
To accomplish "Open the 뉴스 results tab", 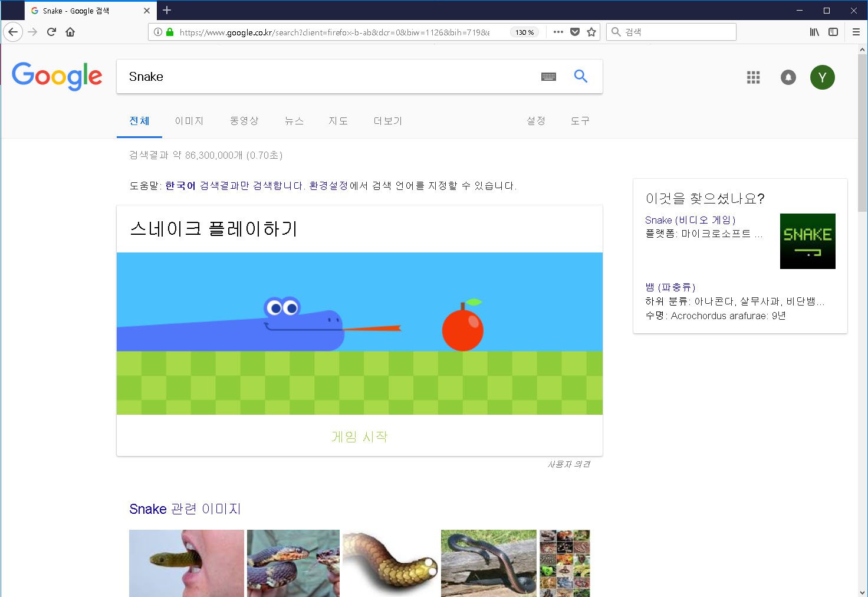I will [294, 121].
